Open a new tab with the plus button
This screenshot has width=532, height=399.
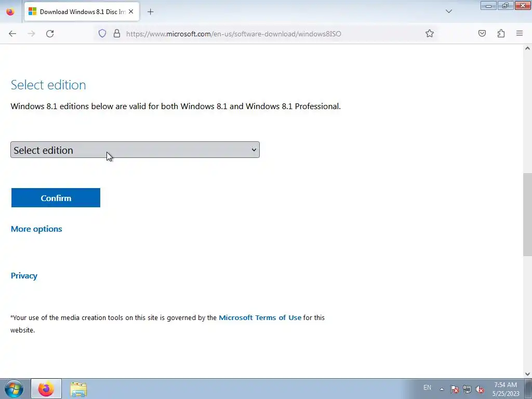click(x=150, y=12)
